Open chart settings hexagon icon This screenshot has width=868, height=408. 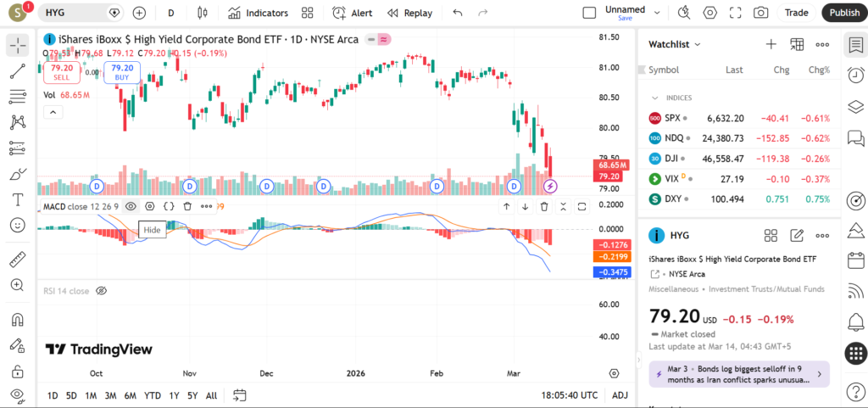tap(709, 13)
